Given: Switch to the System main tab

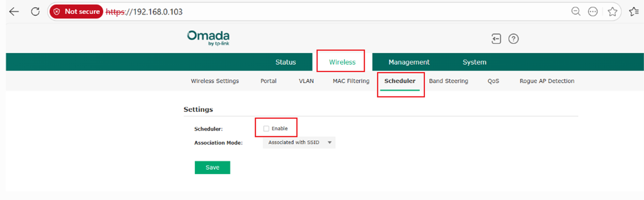Looking at the screenshot, I should 474,62.
